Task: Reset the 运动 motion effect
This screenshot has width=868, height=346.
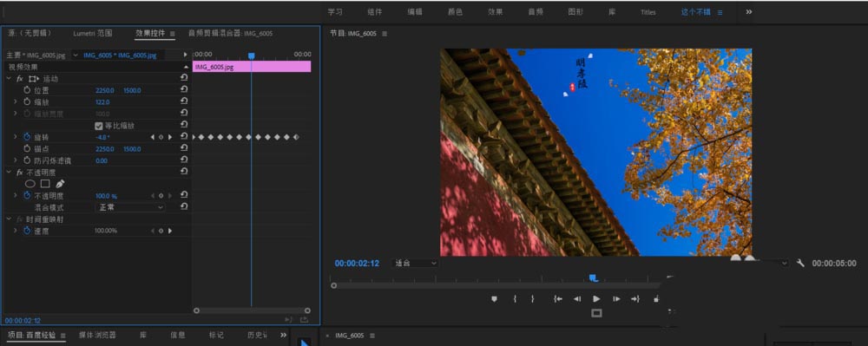Action: [184, 78]
